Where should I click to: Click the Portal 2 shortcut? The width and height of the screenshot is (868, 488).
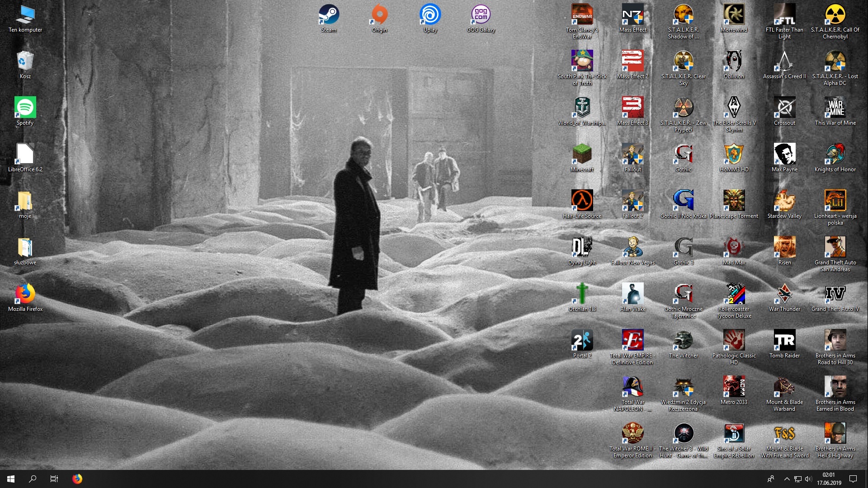[x=582, y=340]
